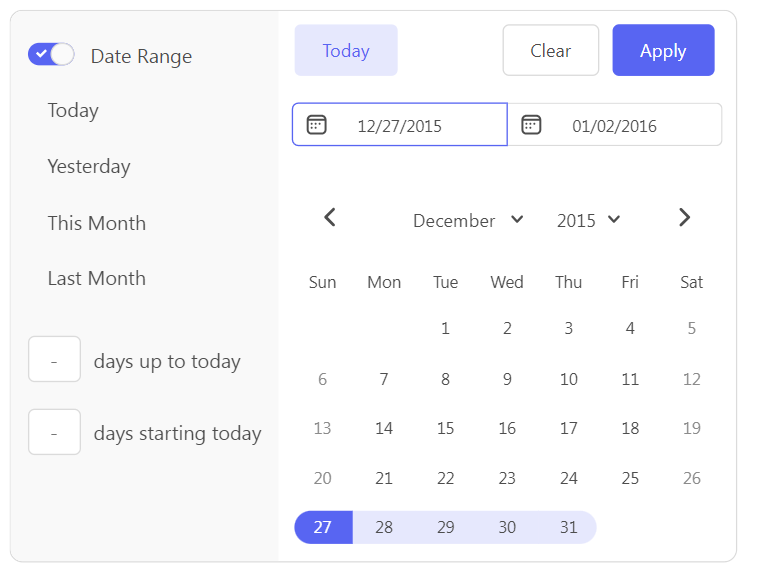Select December 17 in calendar

[x=569, y=429]
